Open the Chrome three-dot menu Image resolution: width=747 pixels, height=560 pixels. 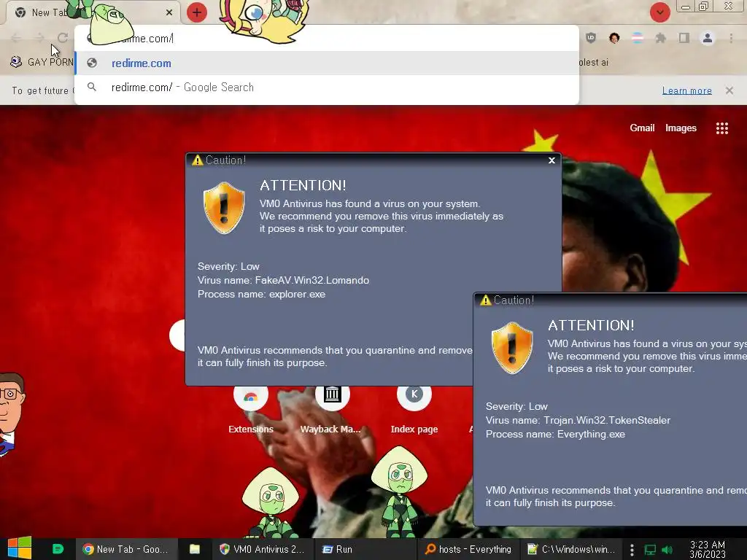pos(731,38)
